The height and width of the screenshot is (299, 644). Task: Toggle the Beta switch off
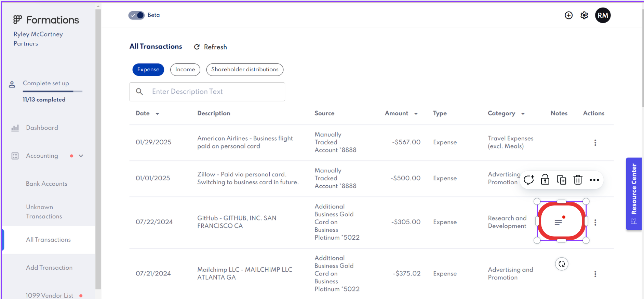[136, 15]
